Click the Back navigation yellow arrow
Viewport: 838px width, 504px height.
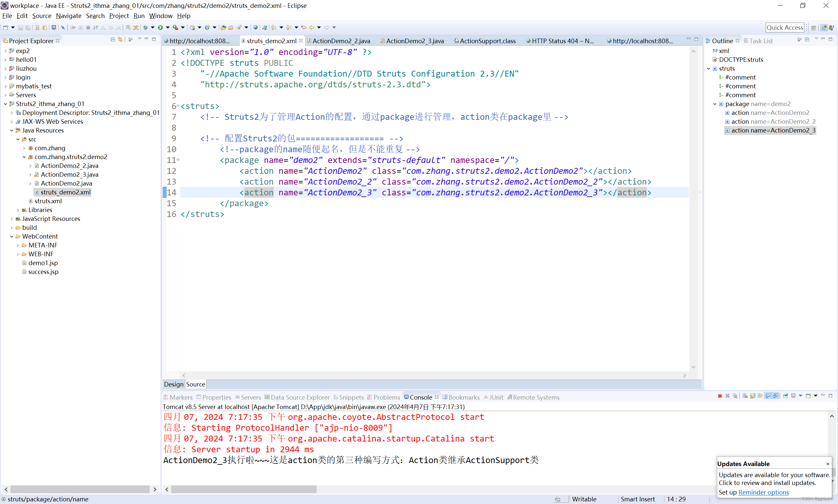(x=312, y=27)
